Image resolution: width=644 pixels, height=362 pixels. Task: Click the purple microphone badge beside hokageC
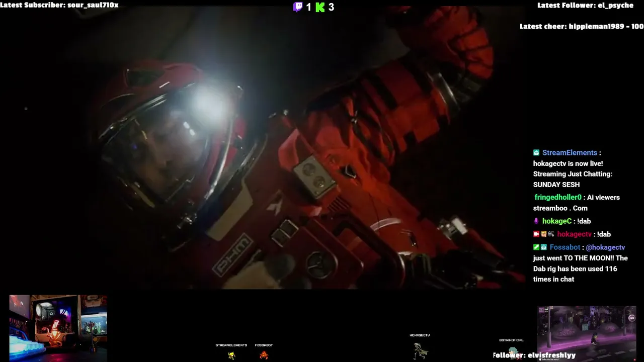tap(536, 221)
